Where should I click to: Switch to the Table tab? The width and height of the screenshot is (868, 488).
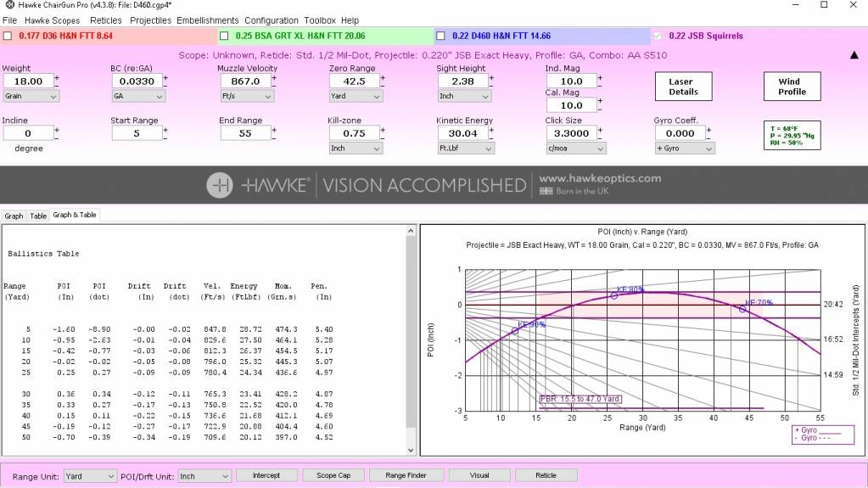click(38, 216)
